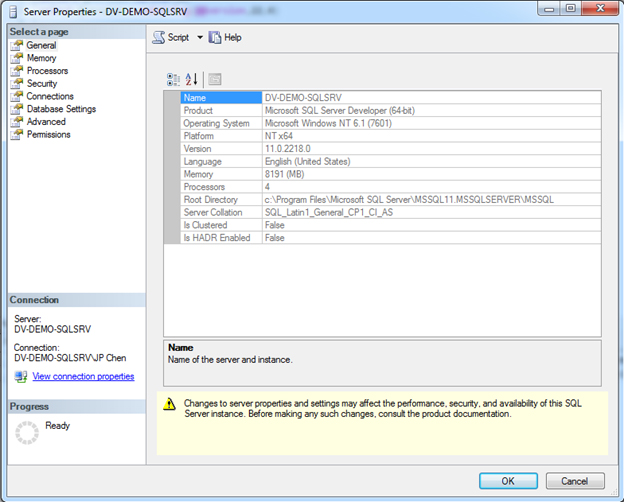Select the Version property label

click(x=221, y=149)
